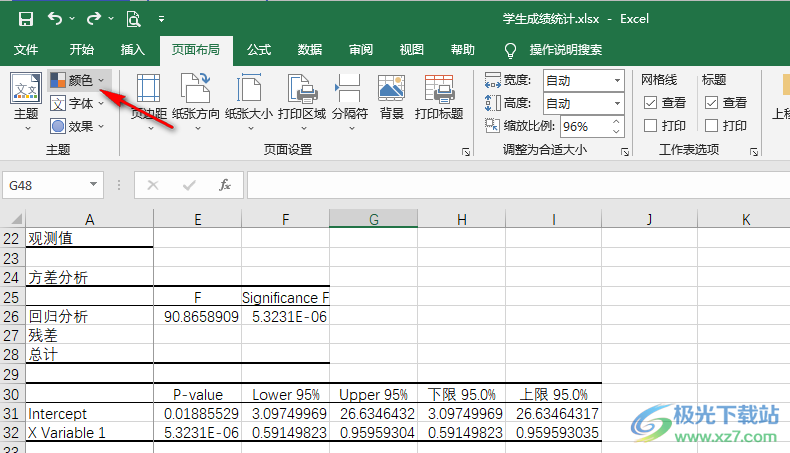Viewport: 790px width, 453px height.
Task: Click cell with 观测值
Action: (89, 238)
